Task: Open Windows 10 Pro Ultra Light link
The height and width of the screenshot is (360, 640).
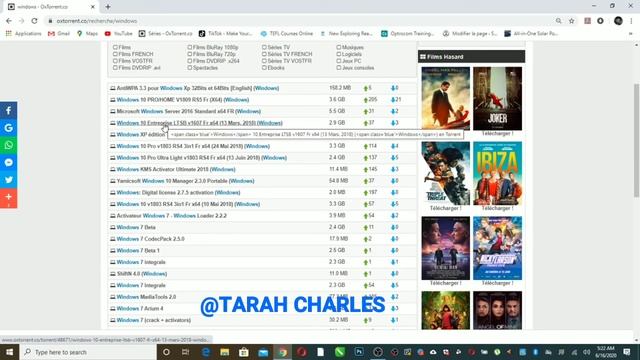Action: 202,158
